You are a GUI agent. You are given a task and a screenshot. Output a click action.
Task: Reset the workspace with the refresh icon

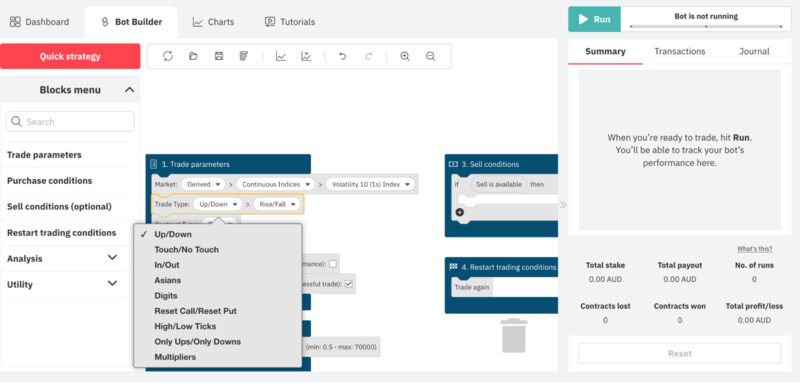coord(168,57)
